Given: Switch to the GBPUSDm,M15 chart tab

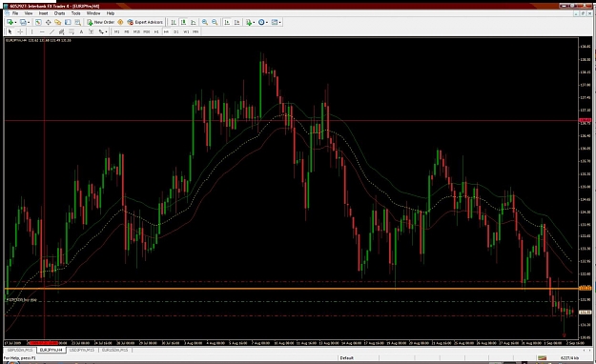Looking at the screenshot, I should pyautogui.click(x=21, y=350).
